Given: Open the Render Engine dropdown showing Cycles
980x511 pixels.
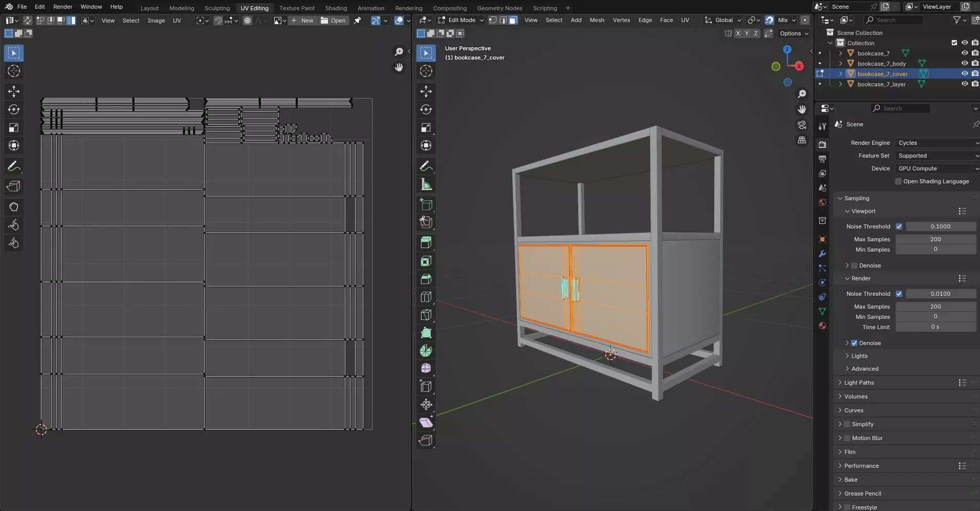Looking at the screenshot, I should coord(937,143).
